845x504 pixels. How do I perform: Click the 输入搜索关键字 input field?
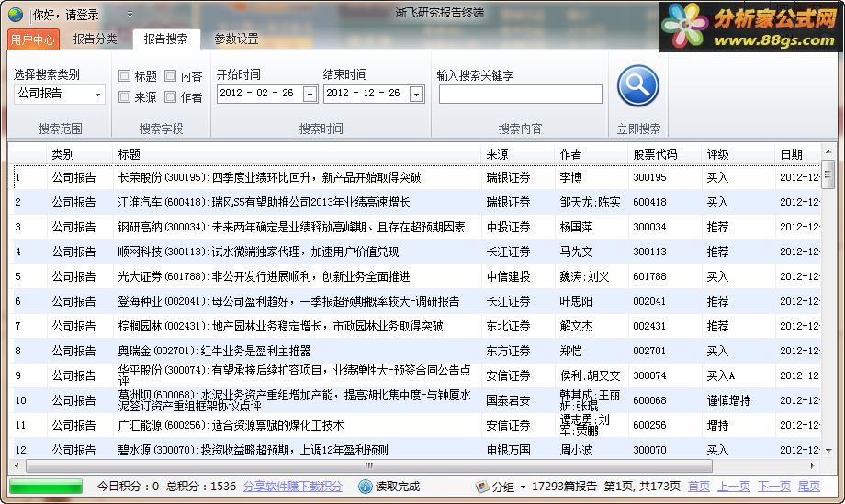(521, 95)
